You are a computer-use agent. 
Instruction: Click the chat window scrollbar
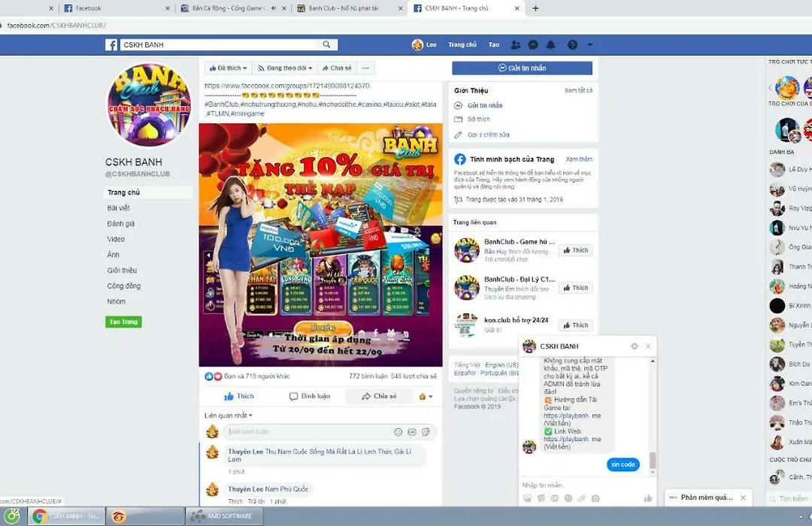(x=653, y=460)
